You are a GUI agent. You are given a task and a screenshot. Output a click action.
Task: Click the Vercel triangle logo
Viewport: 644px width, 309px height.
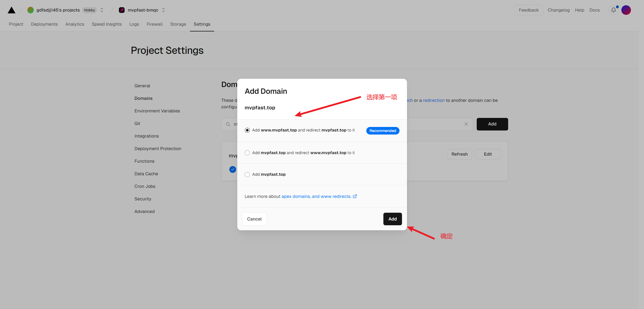tap(11, 10)
